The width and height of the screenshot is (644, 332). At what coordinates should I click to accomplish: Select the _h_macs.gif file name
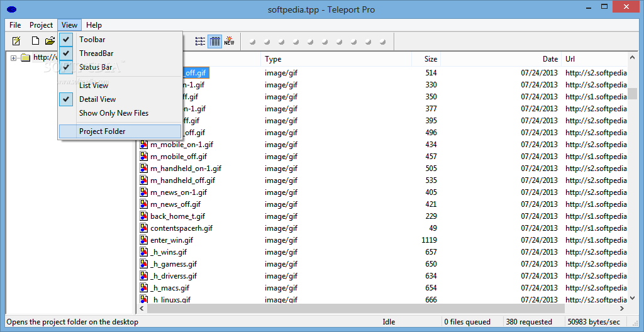[170, 287]
